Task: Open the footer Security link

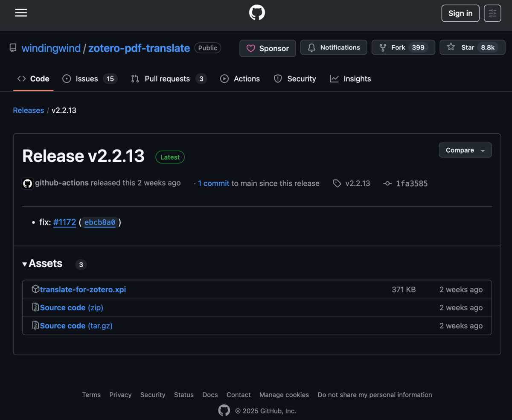Action: (x=153, y=395)
